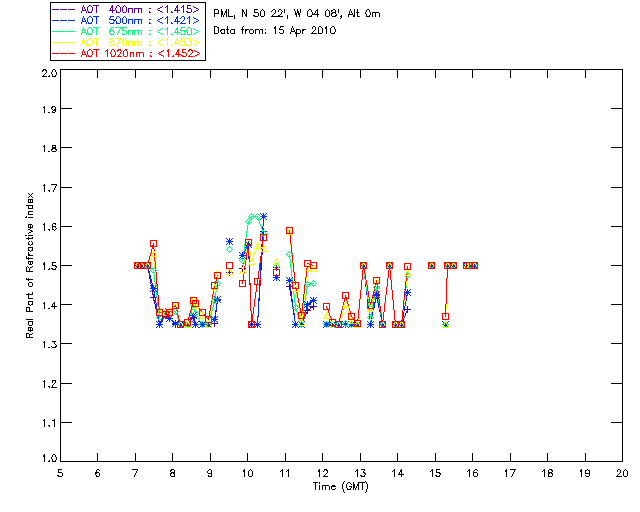Click the 1.0 tick label on y-axis
The image size is (640, 512).
coord(47,460)
